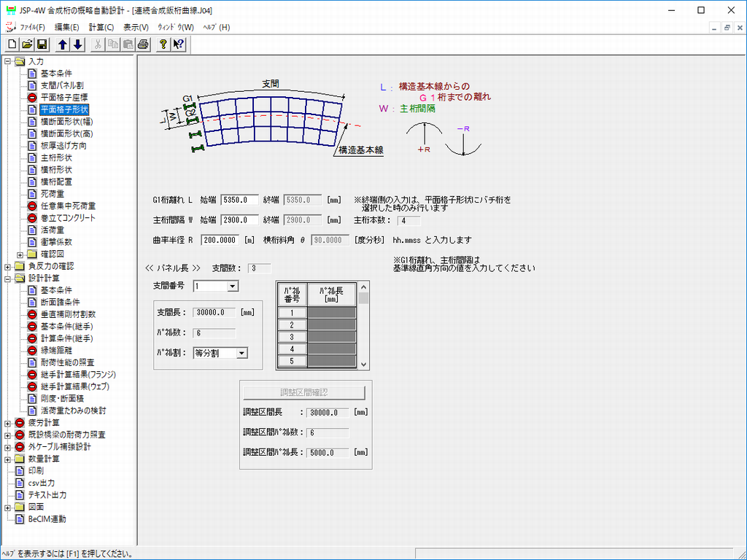Click the 曲率半径 R input field
Viewport: 747px width, 560px height.
[x=219, y=239]
